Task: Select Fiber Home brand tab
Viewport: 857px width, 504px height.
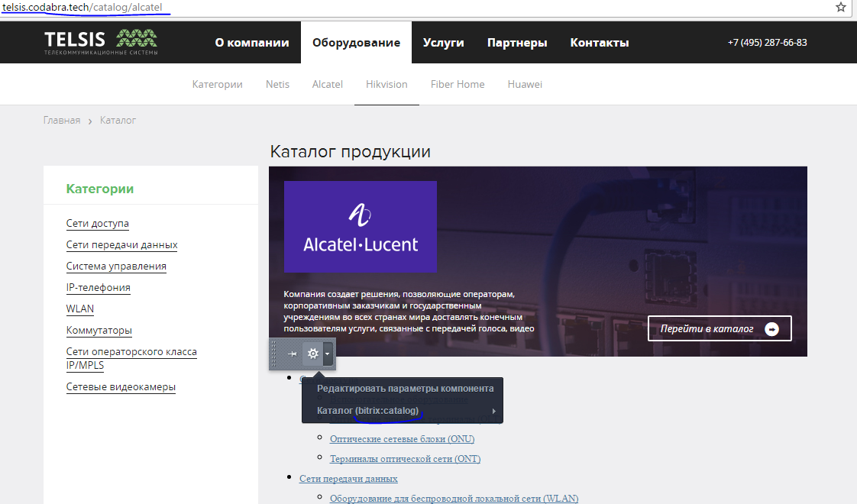Action: pos(458,84)
